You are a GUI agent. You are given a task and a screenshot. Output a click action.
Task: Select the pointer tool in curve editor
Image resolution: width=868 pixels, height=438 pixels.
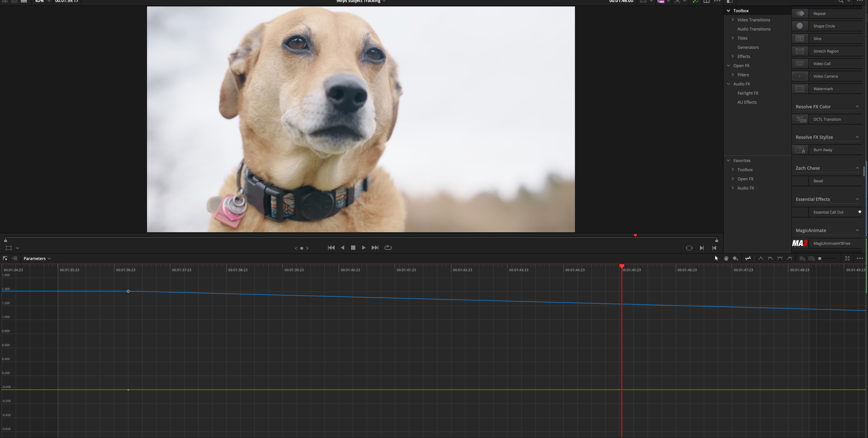716,258
